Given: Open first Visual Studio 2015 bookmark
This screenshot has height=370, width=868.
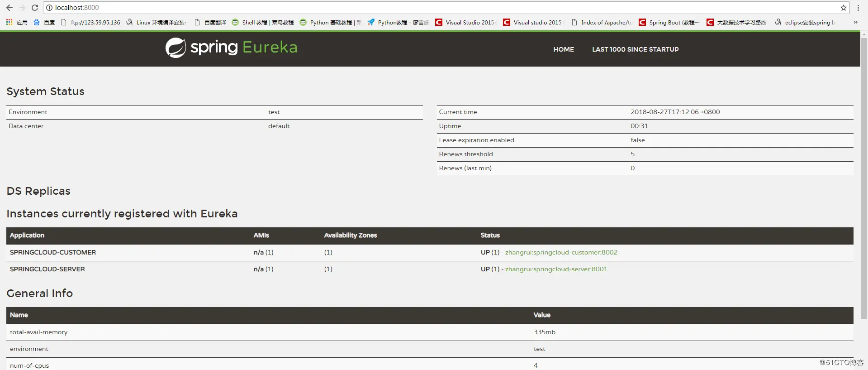Looking at the screenshot, I should pos(466,22).
